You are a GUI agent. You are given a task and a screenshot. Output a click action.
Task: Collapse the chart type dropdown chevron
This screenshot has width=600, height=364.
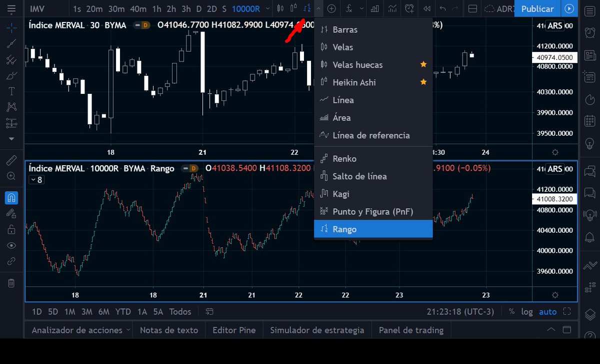(x=318, y=8)
